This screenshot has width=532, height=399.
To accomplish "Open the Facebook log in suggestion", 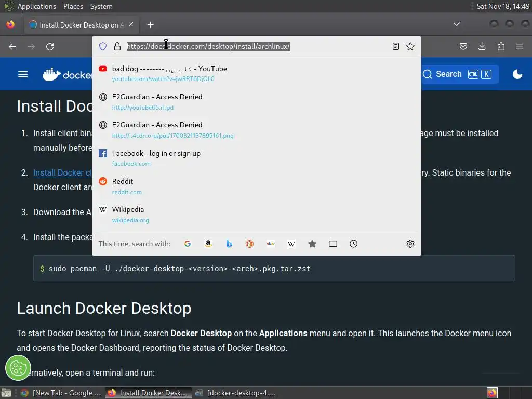I will pos(257,158).
